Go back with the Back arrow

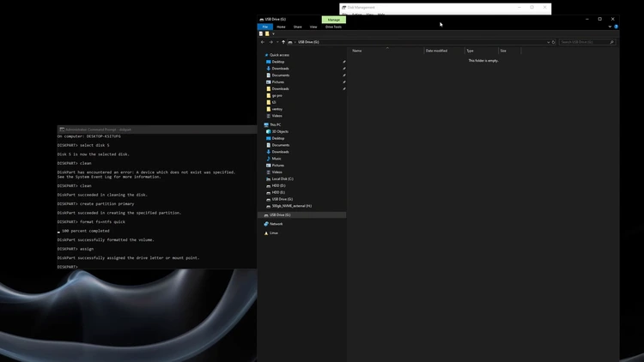pyautogui.click(x=263, y=42)
